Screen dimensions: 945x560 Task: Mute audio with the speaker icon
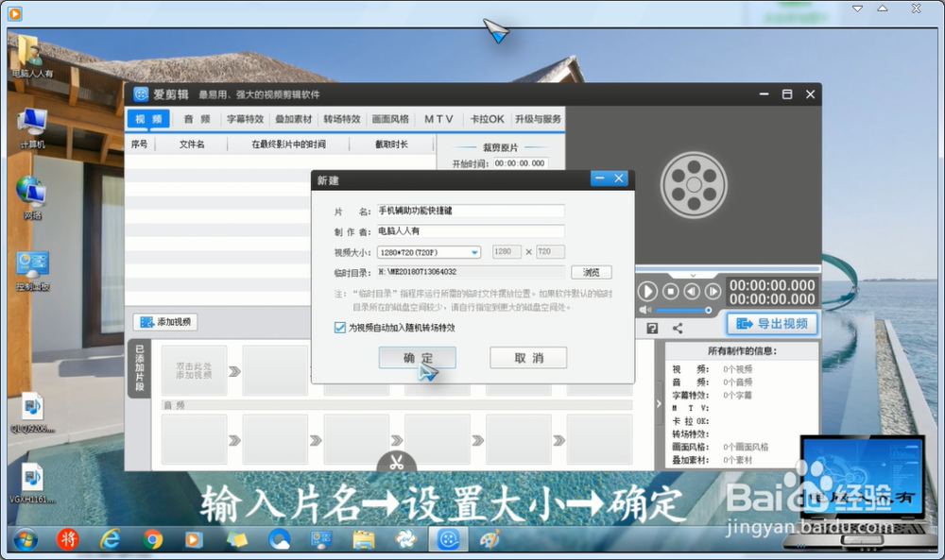point(645,310)
